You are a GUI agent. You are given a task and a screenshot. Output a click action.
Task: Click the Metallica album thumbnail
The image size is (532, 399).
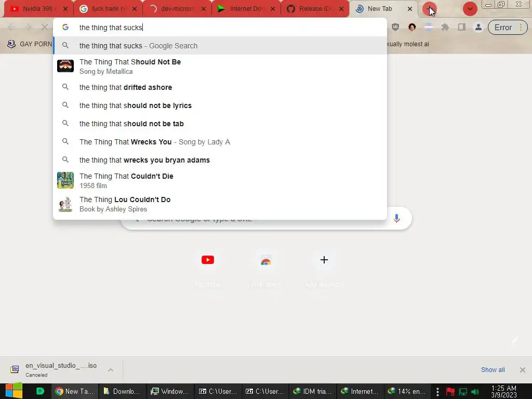65,66
